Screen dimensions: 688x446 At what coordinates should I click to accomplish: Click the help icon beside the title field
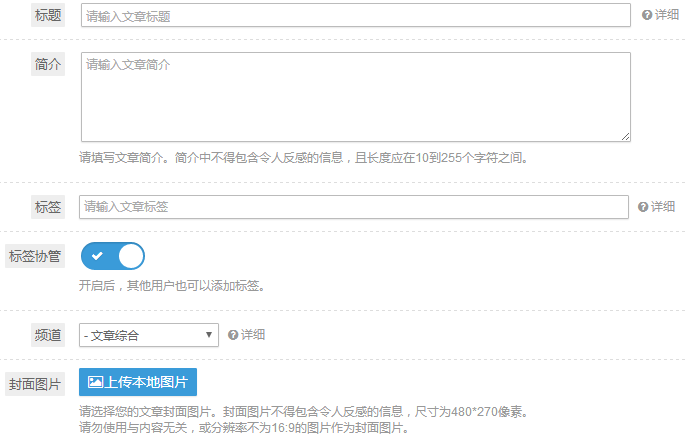pyautogui.click(x=647, y=15)
